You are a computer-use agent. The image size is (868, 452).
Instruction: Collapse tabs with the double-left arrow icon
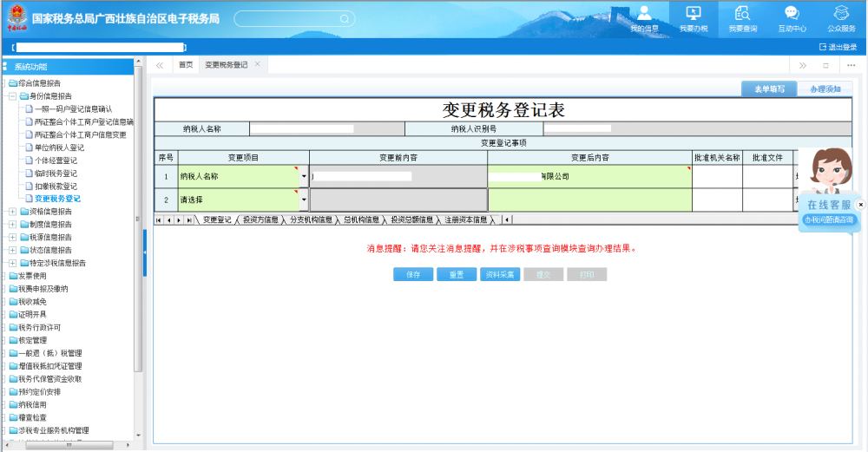pos(160,65)
